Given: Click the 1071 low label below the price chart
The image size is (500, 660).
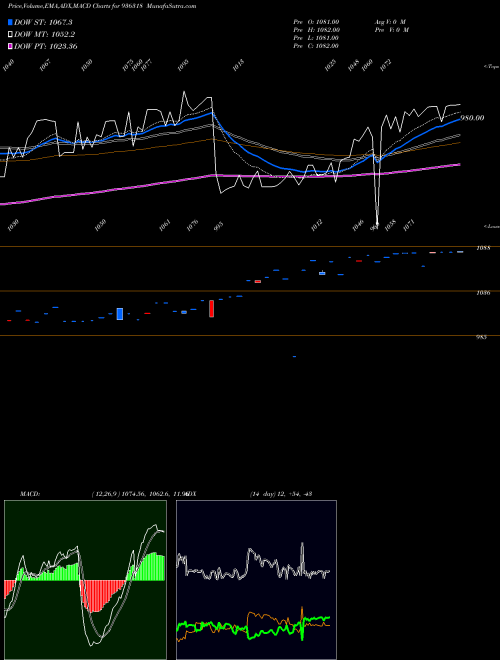Looking at the screenshot, I should click(x=409, y=225).
